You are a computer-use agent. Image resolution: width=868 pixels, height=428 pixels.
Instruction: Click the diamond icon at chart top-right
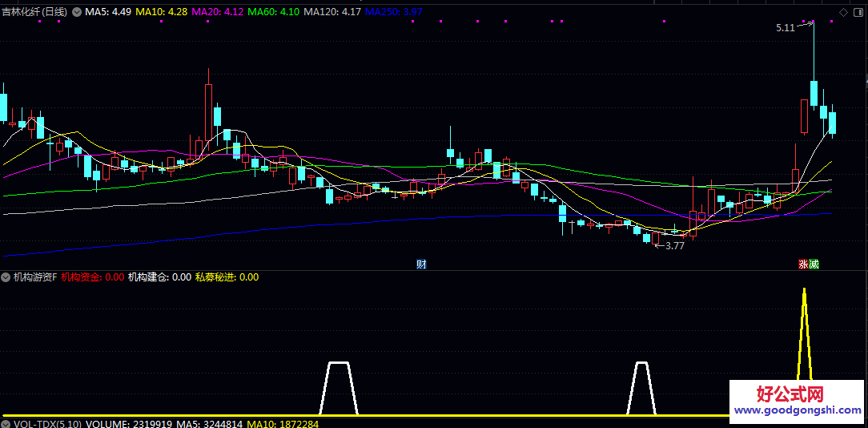tap(843, 12)
